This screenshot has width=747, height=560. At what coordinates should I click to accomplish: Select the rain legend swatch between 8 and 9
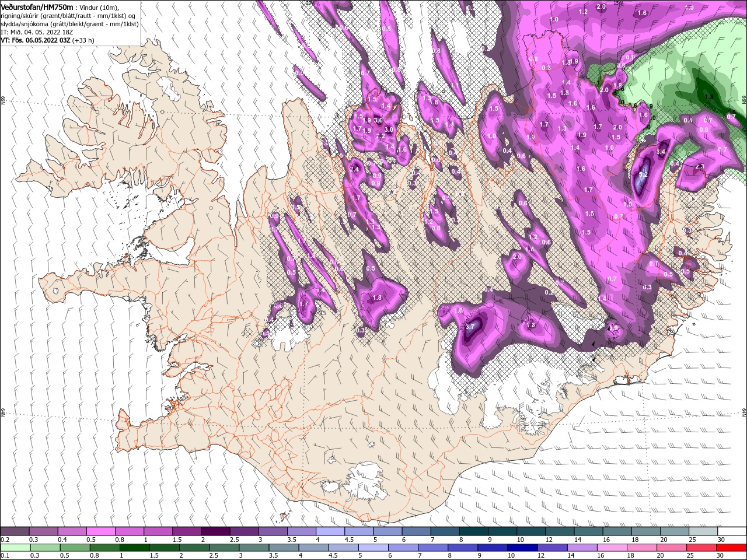coord(463,548)
